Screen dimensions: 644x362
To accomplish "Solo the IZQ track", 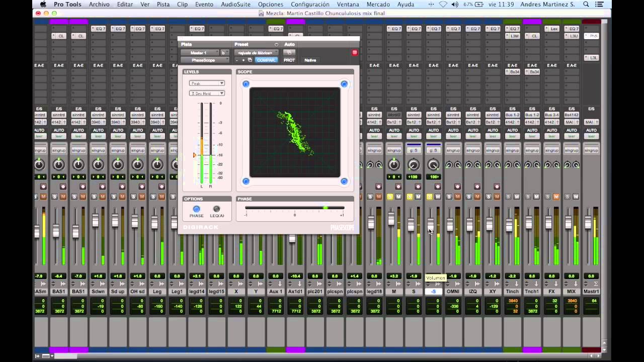I will (x=469, y=197).
